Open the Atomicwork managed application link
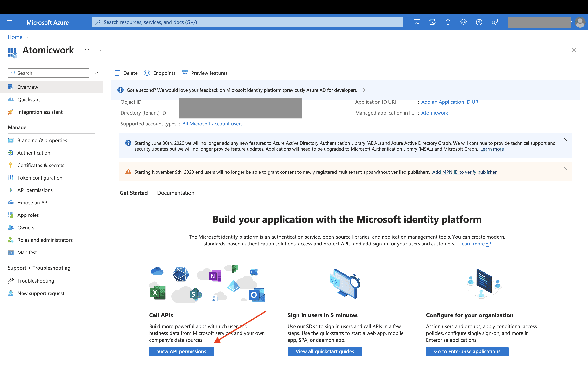This screenshot has width=588, height=382. [x=435, y=113]
